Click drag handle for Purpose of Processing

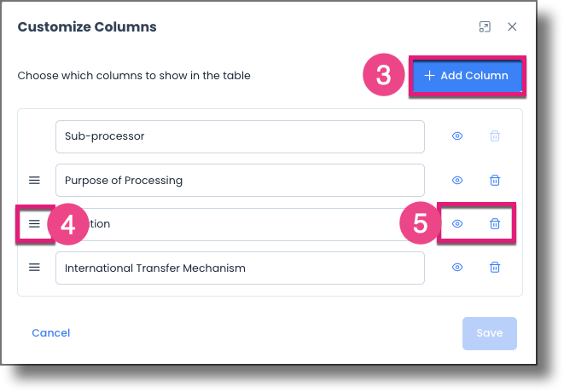tap(35, 181)
